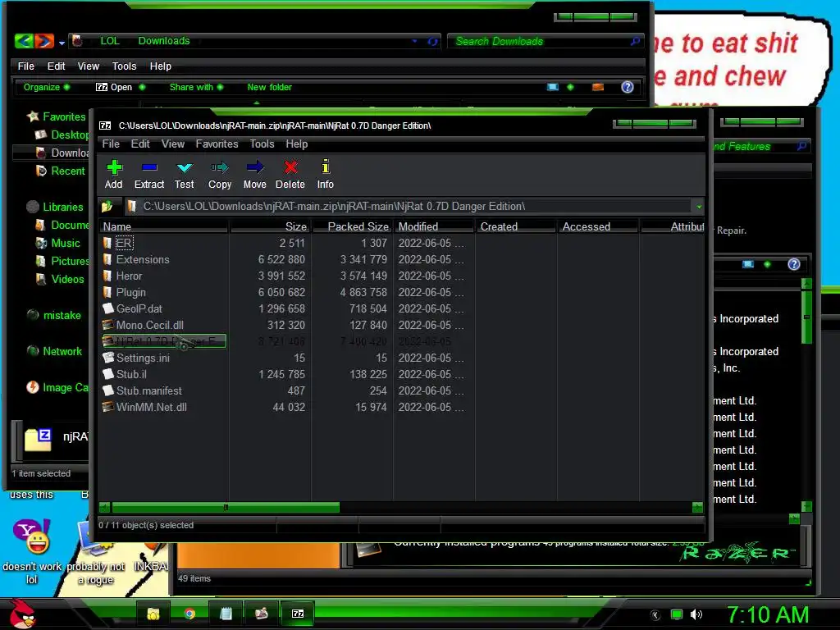Sort by the Size column header

click(x=270, y=226)
